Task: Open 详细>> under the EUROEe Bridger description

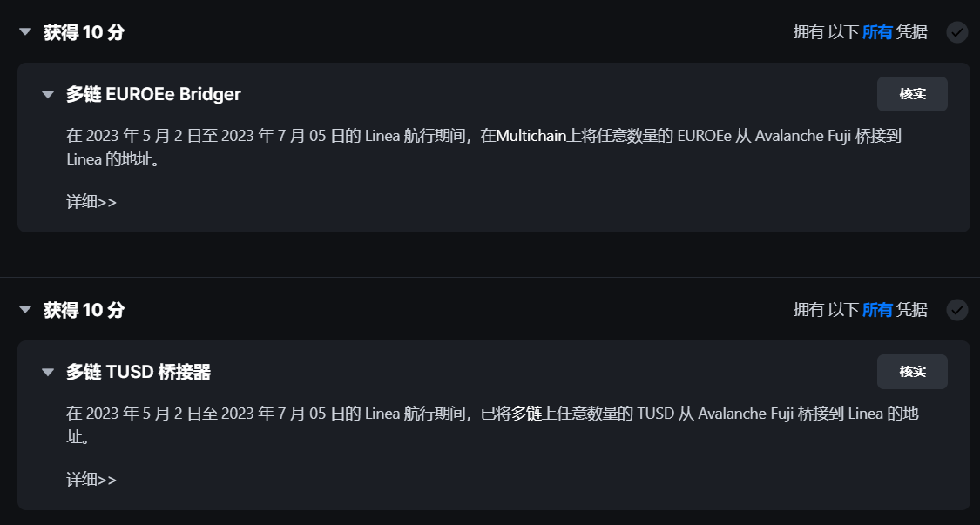Action: pos(91,202)
